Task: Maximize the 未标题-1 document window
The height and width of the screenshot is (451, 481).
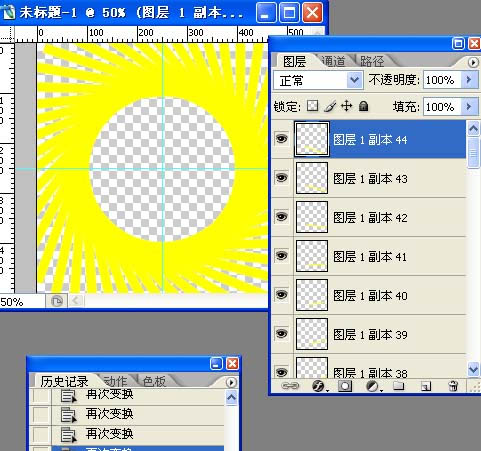Action: [x=289, y=13]
